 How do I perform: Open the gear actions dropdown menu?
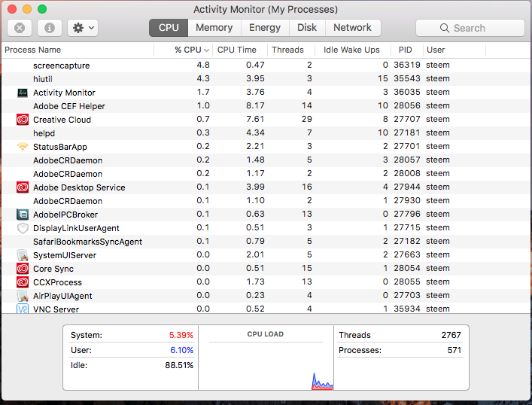coord(83,28)
